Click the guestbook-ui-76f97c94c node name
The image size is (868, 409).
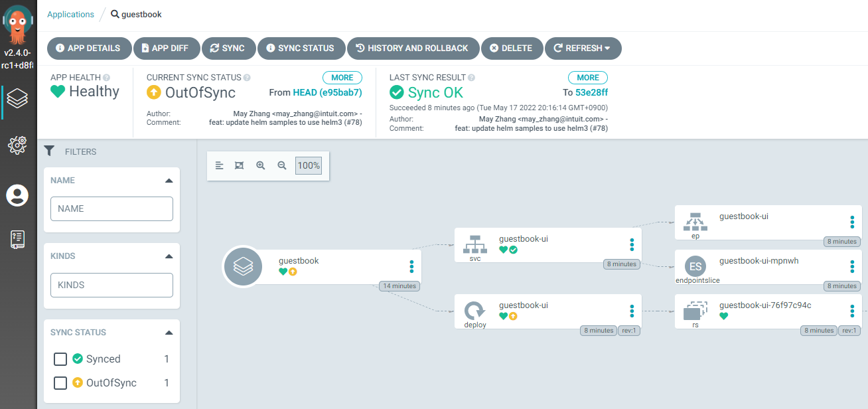click(x=765, y=305)
